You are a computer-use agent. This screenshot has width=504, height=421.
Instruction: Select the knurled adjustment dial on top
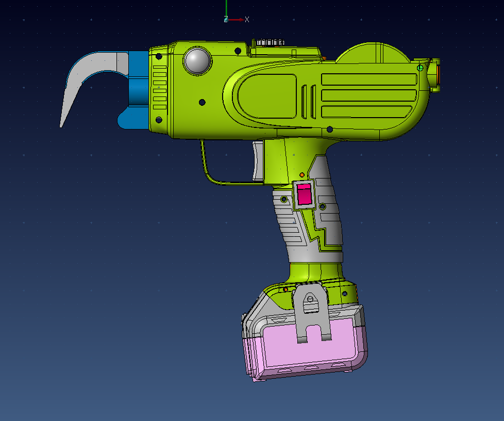coord(270,42)
